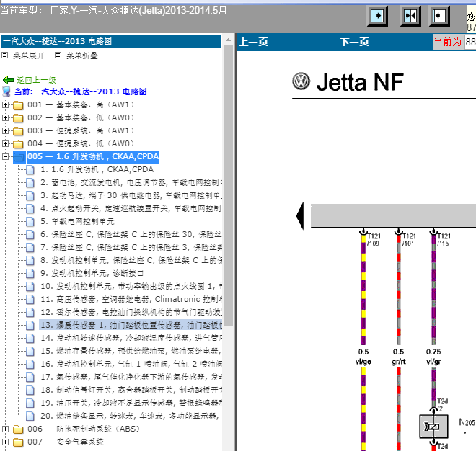
Task: Select 4. 点火起动开关 item
Action: (131, 209)
